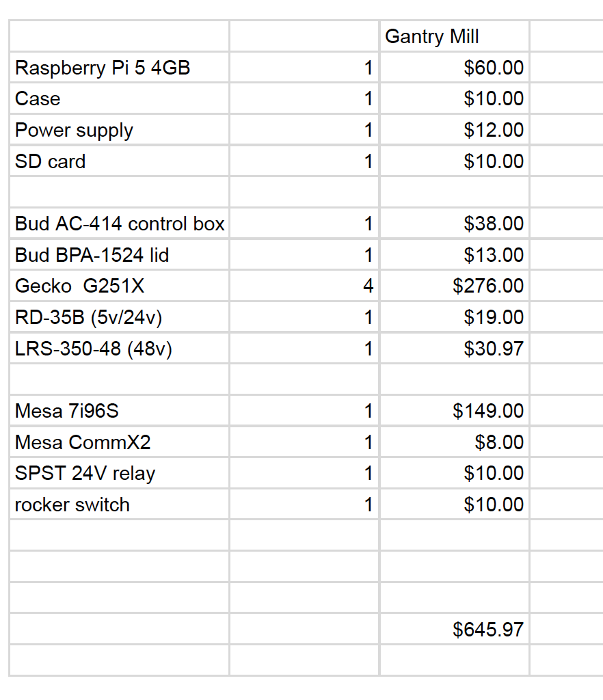Select the SD card cell
603x700 pixels.
(x=120, y=161)
